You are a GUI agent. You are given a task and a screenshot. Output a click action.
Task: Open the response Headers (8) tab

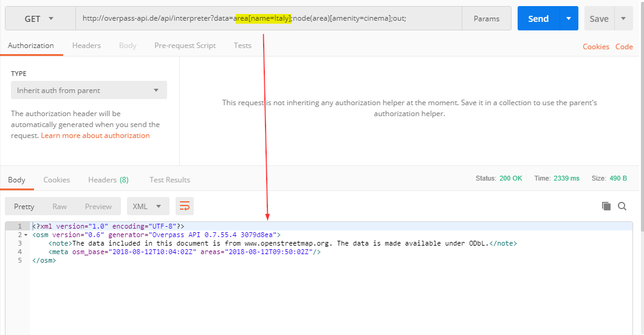(108, 180)
